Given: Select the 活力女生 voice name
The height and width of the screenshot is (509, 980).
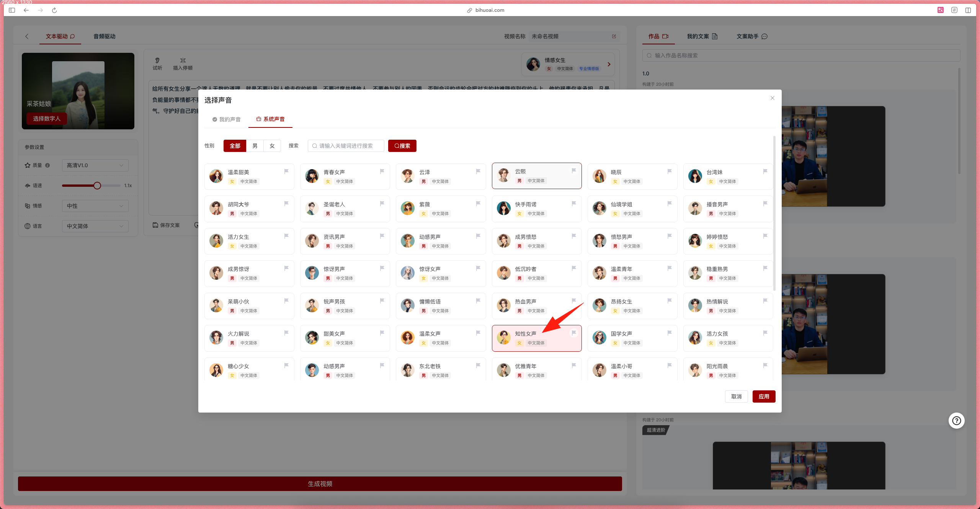Looking at the screenshot, I should coord(238,237).
